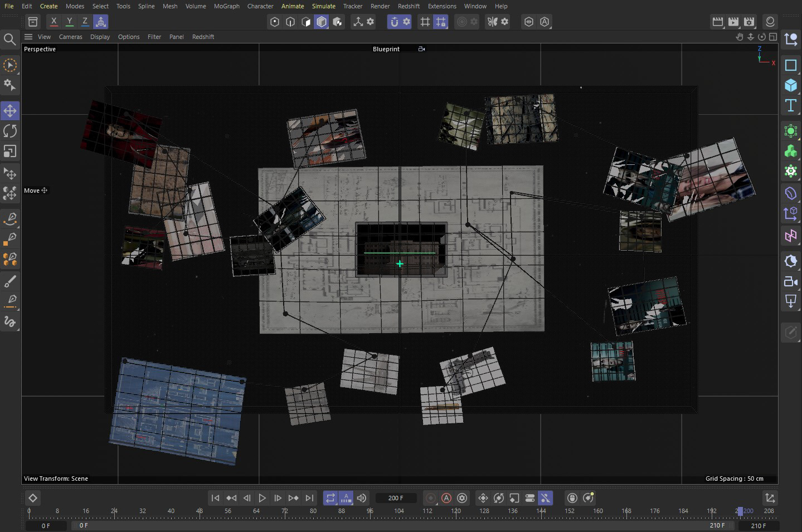
Task: Toggle timeline loop playback mode
Action: (330, 498)
